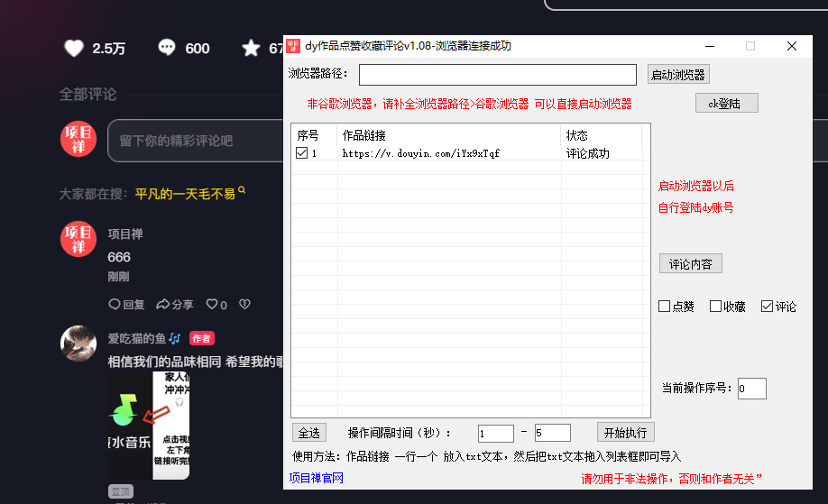Click the comment bubble icon showing 600
828x504 pixels.
tap(167, 49)
